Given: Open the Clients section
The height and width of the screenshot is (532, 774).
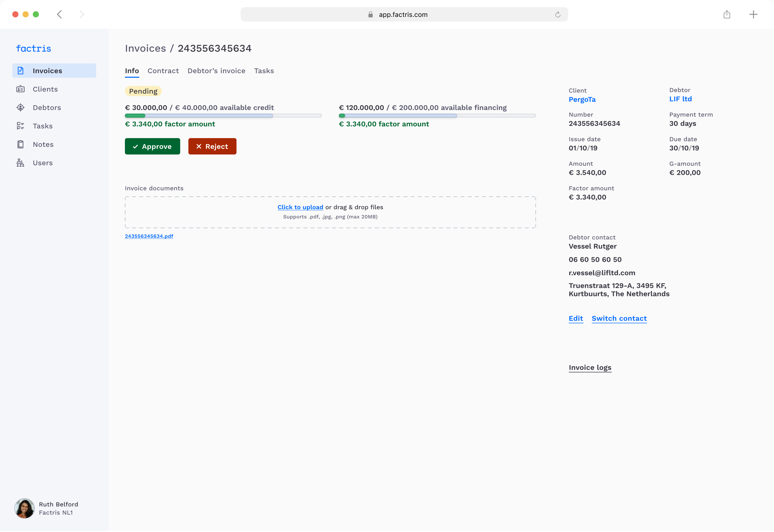Looking at the screenshot, I should coord(45,89).
